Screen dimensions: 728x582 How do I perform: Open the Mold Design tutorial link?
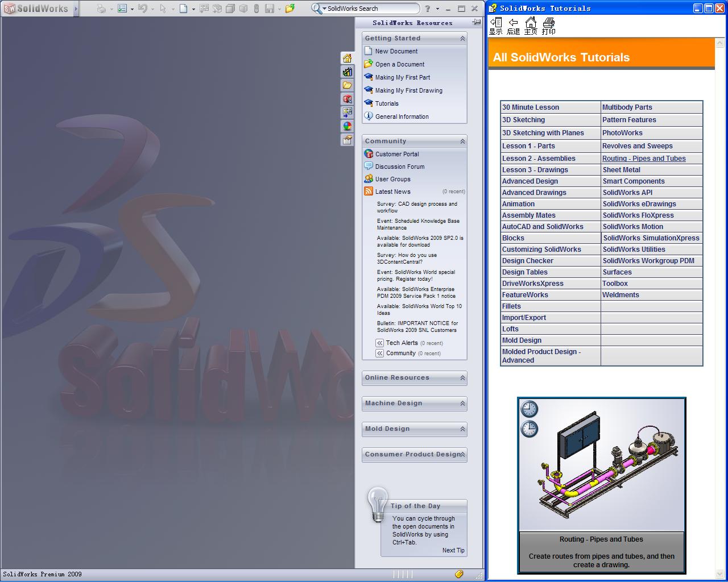[522, 340]
